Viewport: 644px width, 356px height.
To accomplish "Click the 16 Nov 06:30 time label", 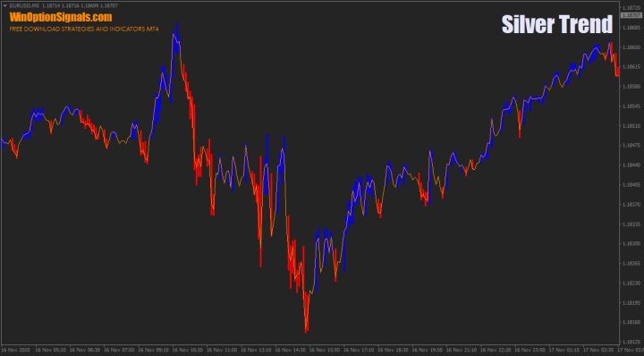I will click(x=85, y=351).
